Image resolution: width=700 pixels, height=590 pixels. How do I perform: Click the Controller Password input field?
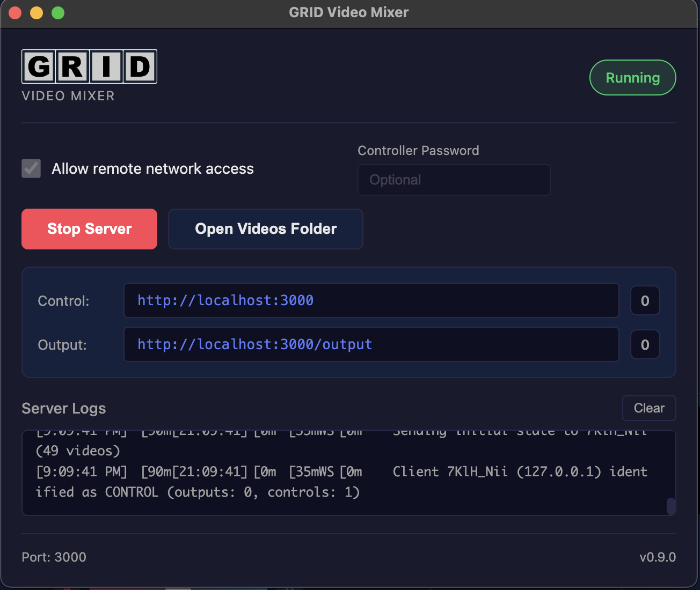pos(454,180)
